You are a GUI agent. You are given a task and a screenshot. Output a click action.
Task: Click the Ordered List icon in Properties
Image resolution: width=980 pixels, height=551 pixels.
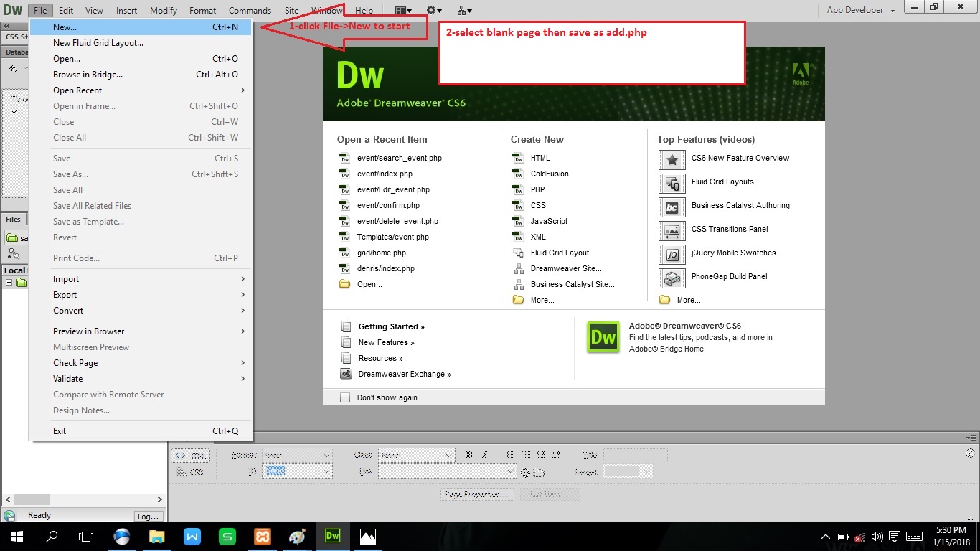coord(526,455)
